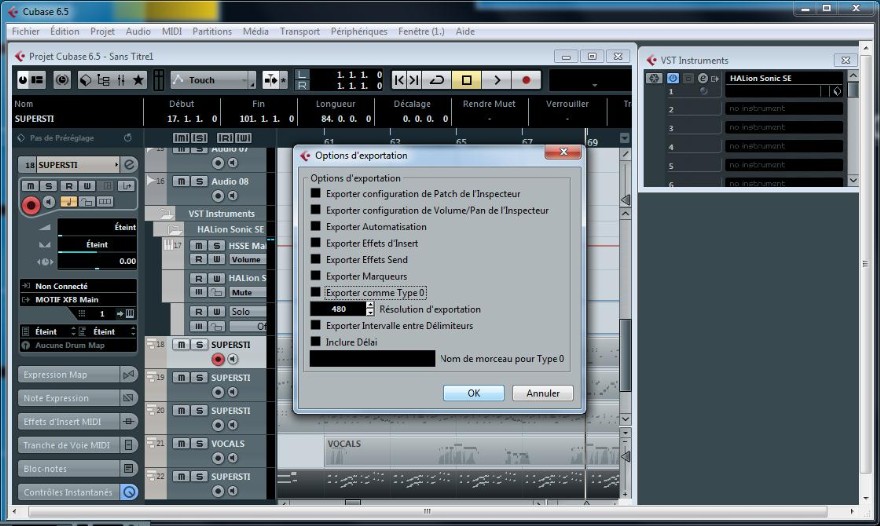Click the inspector record enable button

(x=31, y=205)
